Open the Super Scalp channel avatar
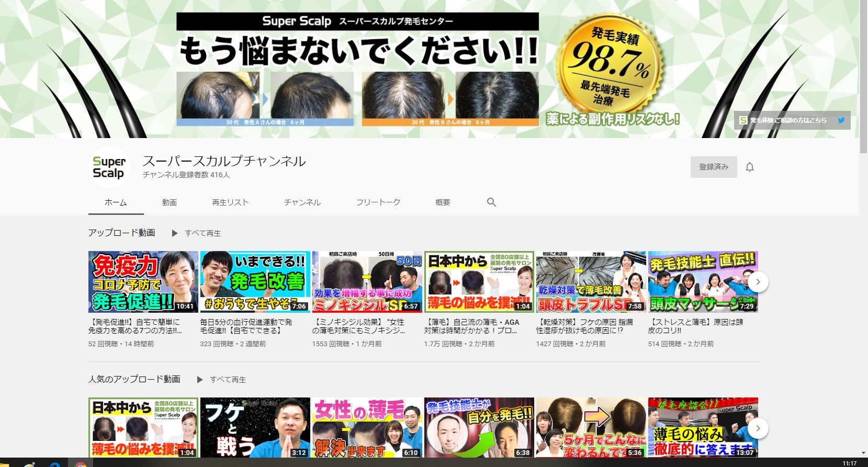Screen dimensions: 868x467 [x=109, y=167]
